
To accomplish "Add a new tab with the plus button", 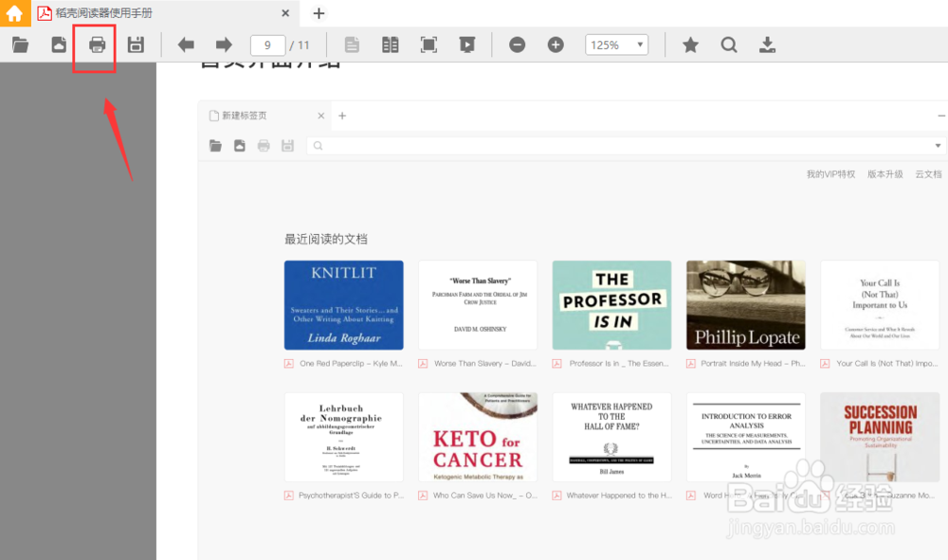I will point(319,13).
